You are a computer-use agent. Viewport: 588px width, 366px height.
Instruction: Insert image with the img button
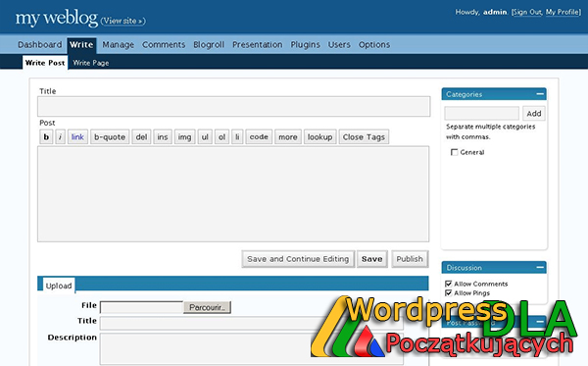point(184,137)
